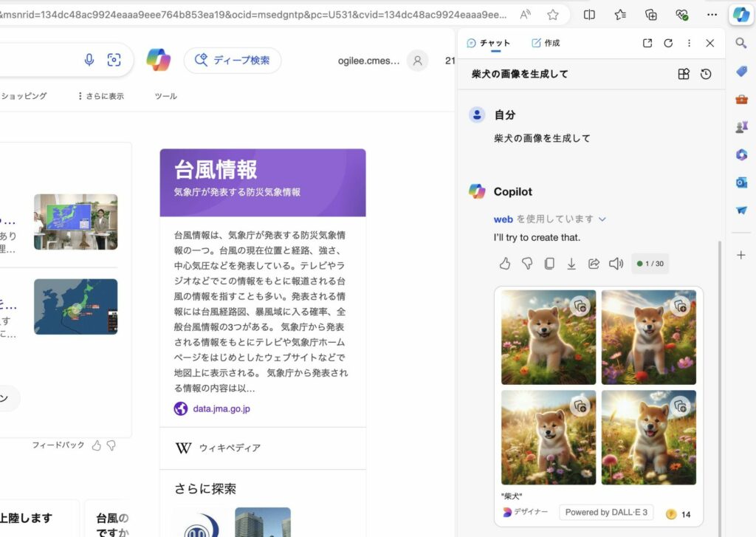The width and height of the screenshot is (756, 537).
Task: Open Copilot pane in new window
Action: [x=647, y=44]
